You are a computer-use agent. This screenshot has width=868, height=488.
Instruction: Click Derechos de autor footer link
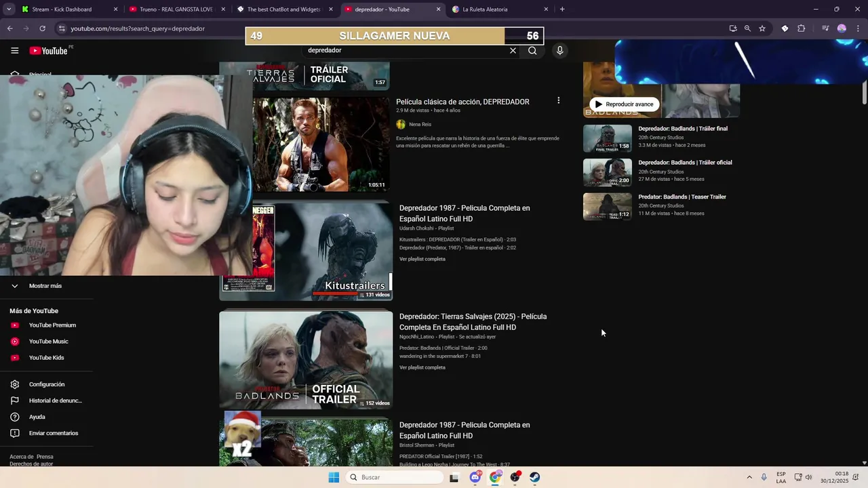(x=31, y=464)
